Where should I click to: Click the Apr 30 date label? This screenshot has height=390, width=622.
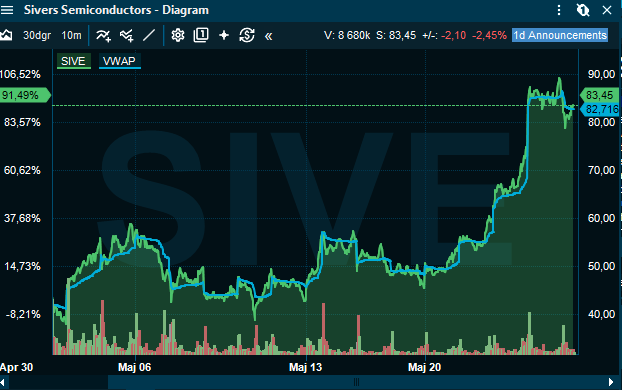[x=16, y=367]
